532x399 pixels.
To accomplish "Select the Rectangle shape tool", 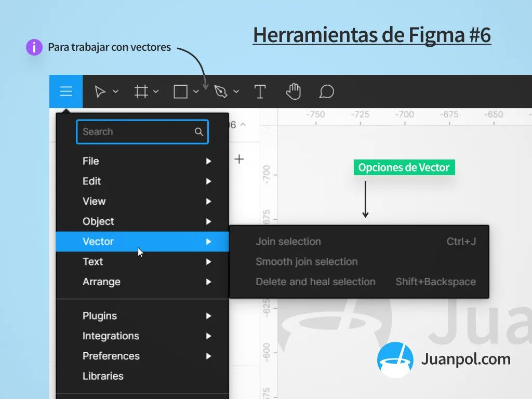I will (x=180, y=91).
